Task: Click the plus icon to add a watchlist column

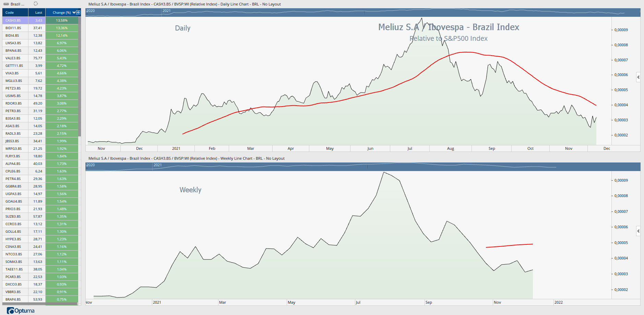Action: 78,12
